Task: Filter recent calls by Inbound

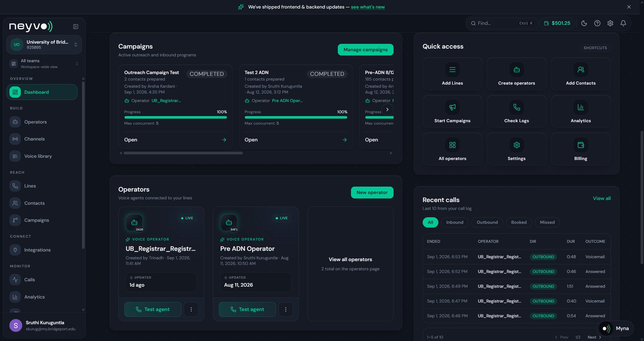Action: [x=454, y=222]
